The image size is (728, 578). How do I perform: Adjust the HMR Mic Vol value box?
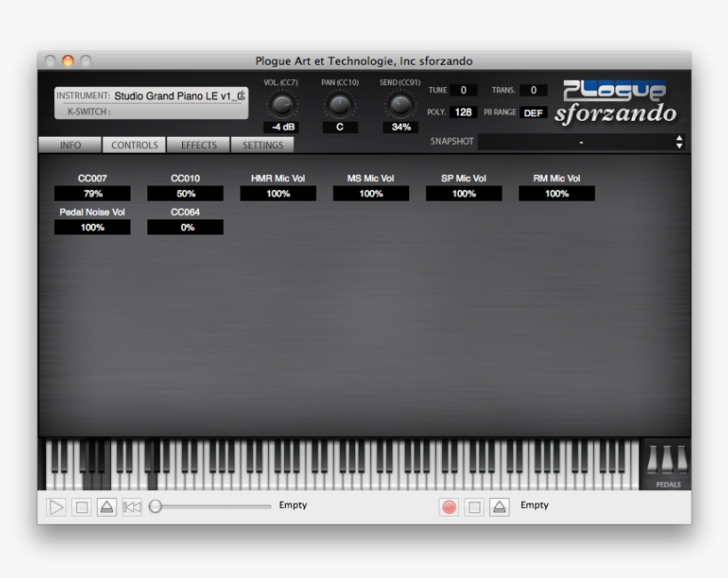pyautogui.click(x=278, y=194)
